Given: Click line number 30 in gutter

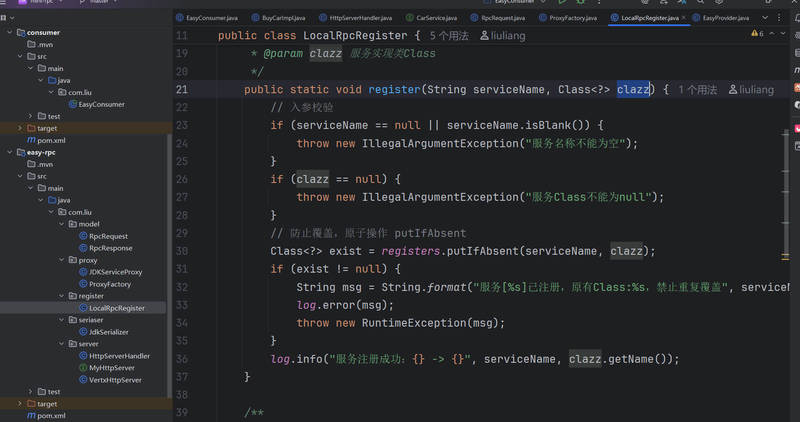Looking at the screenshot, I should 182,251.
